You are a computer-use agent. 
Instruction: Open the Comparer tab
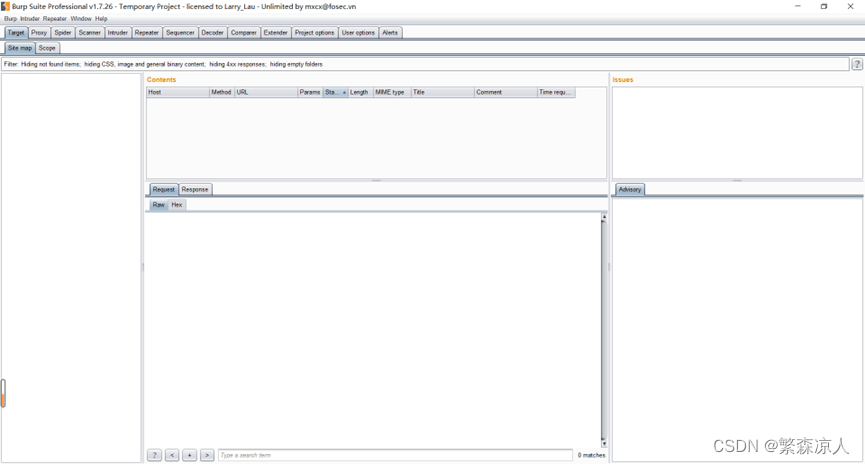point(244,33)
